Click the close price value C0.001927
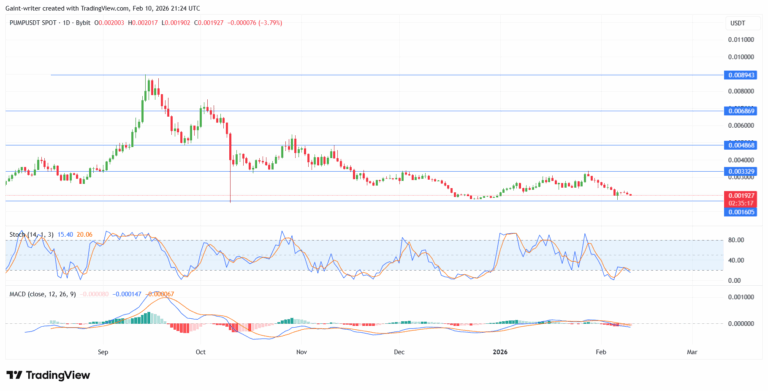Screen dimensions: 768x391 (208, 23)
